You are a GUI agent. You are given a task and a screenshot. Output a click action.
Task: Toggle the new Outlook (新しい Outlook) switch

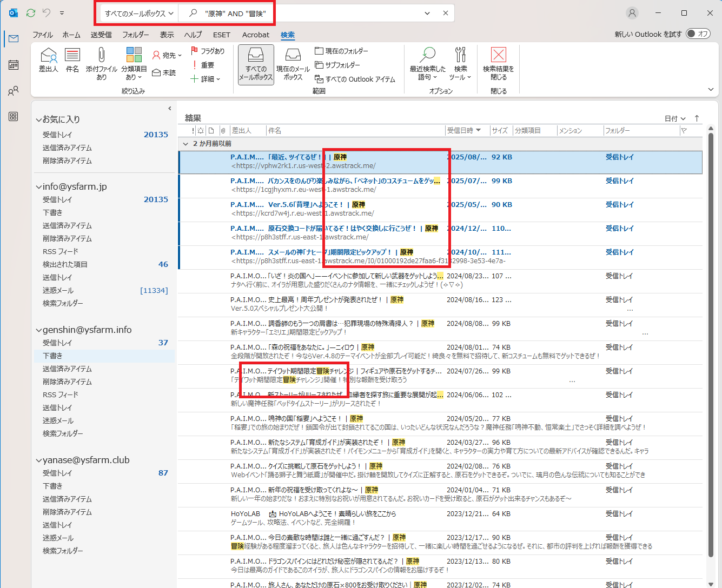coord(698,34)
